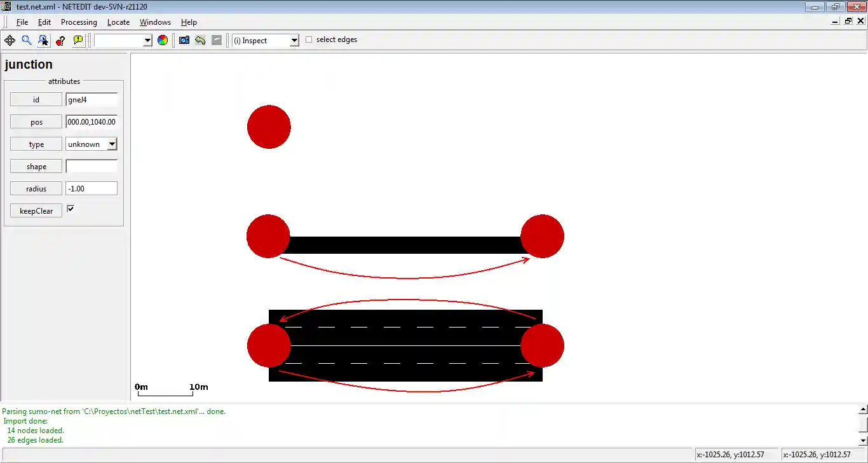Click the red ball question mark icon

(60, 40)
